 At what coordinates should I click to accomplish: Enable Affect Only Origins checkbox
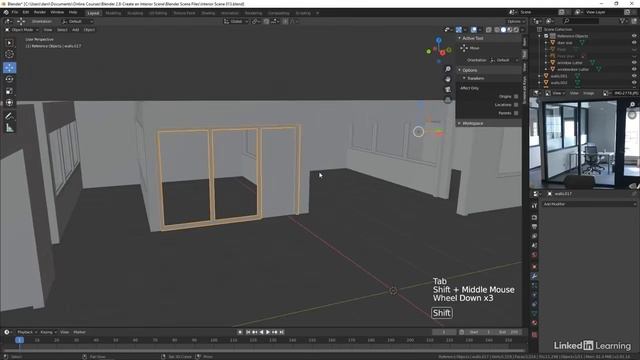pos(516,96)
